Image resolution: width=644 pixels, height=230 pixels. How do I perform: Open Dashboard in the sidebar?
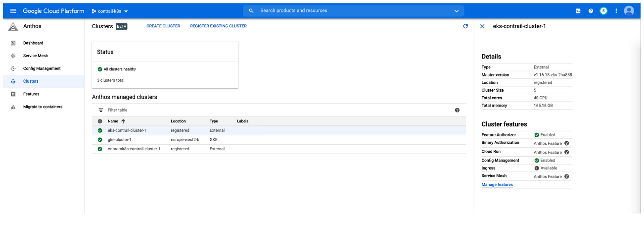[33, 43]
